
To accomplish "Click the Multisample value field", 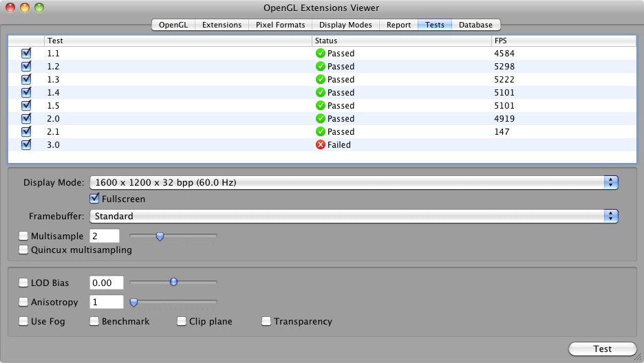I will pos(105,236).
